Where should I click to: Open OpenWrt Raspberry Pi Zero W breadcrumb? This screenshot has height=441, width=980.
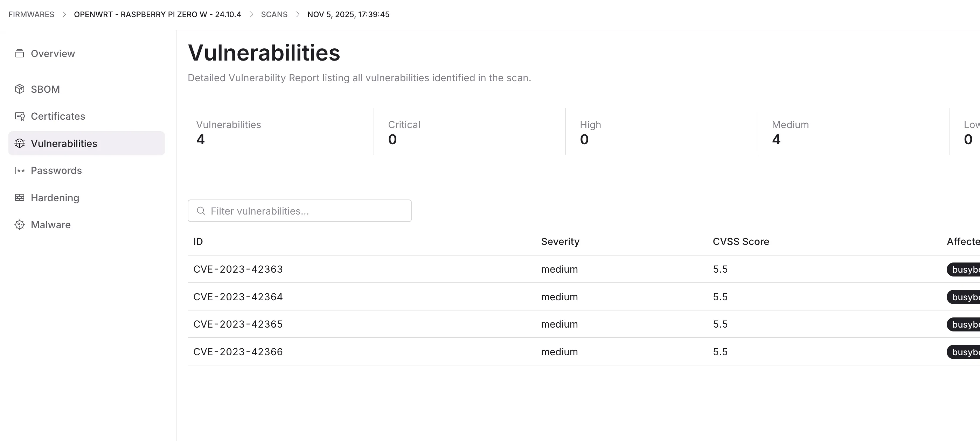(158, 14)
